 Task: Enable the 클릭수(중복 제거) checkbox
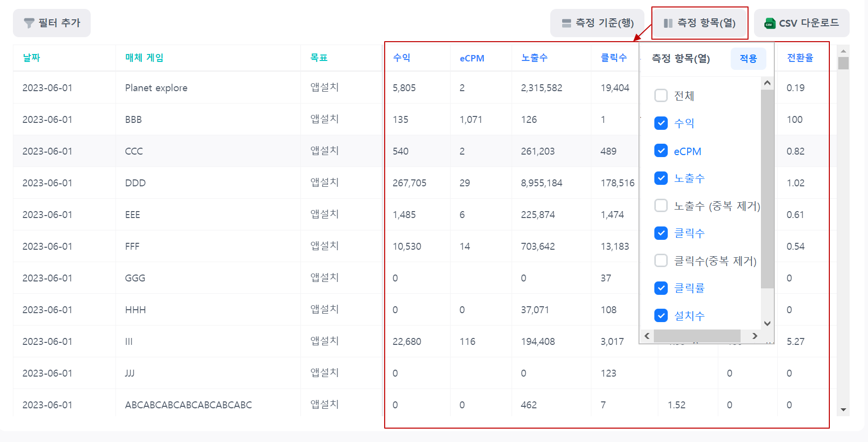661,260
